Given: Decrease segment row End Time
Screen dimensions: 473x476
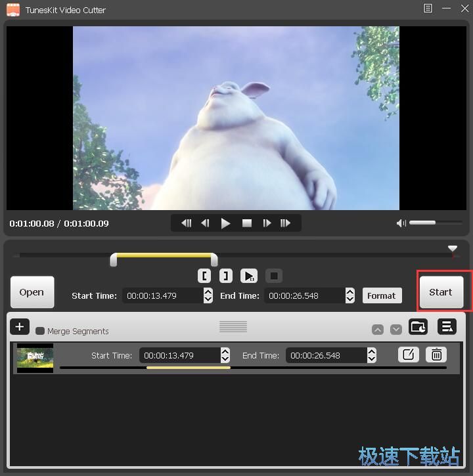Looking at the screenshot, I should (x=372, y=359).
